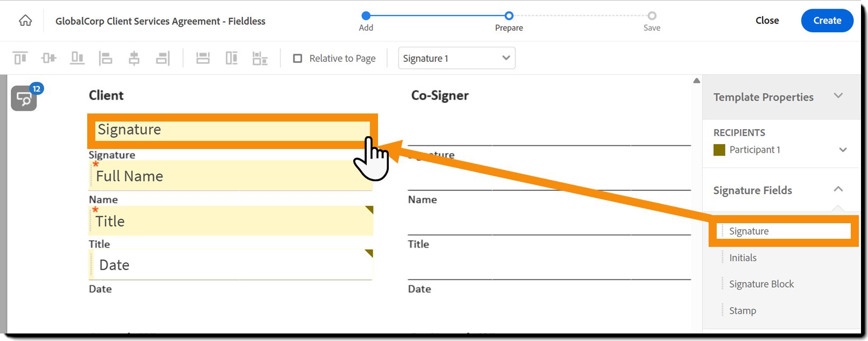
Task: Click the align right edges icon
Action: point(163,58)
